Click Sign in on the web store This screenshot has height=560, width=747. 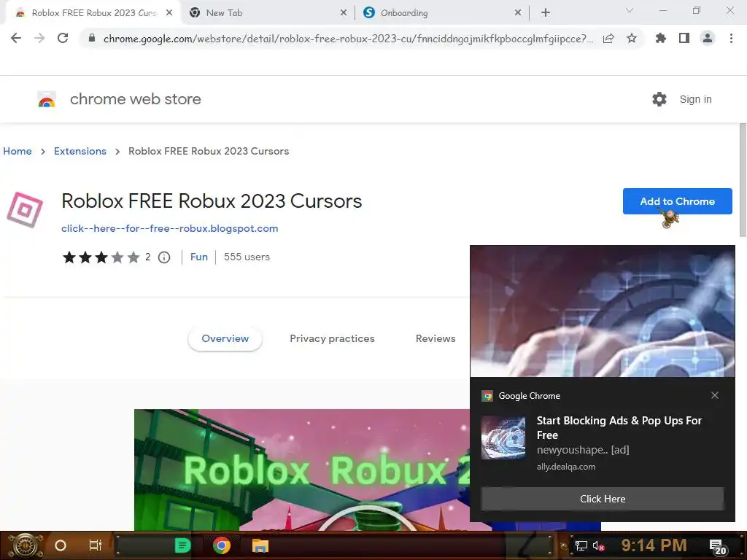pyautogui.click(x=695, y=99)
